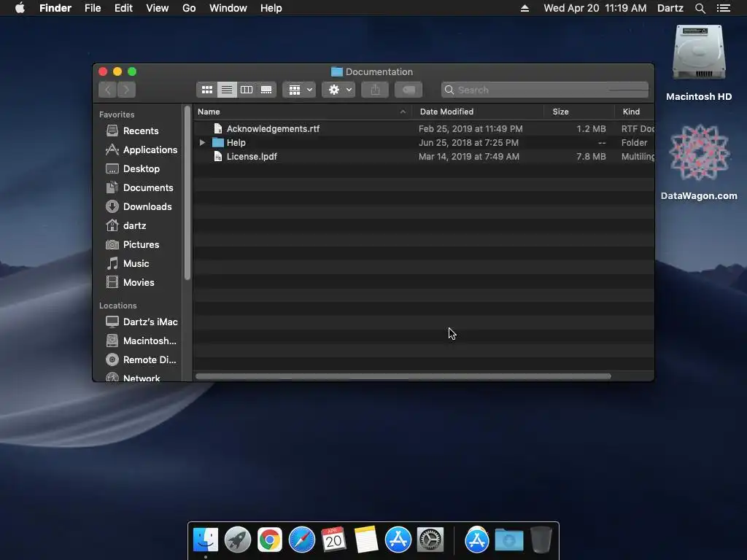Open Spotlight search in menu bar

pos(700,8)
